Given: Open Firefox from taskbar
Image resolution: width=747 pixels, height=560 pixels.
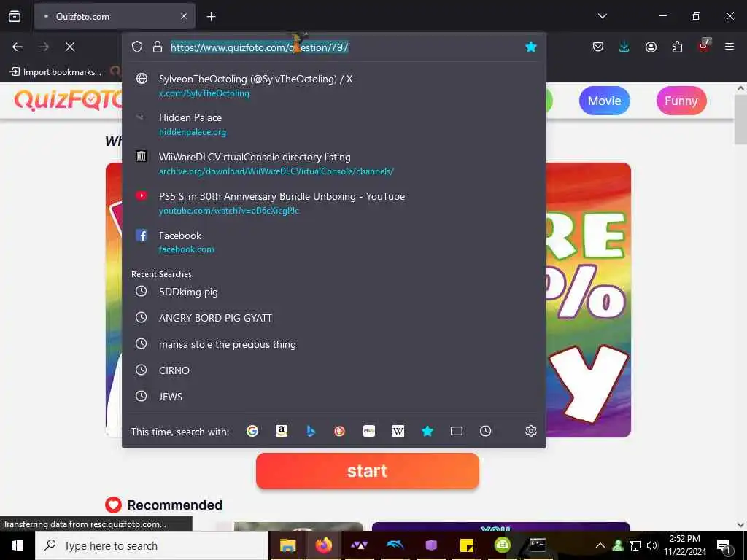Looking at the screenshot, I should coord(323,545).
